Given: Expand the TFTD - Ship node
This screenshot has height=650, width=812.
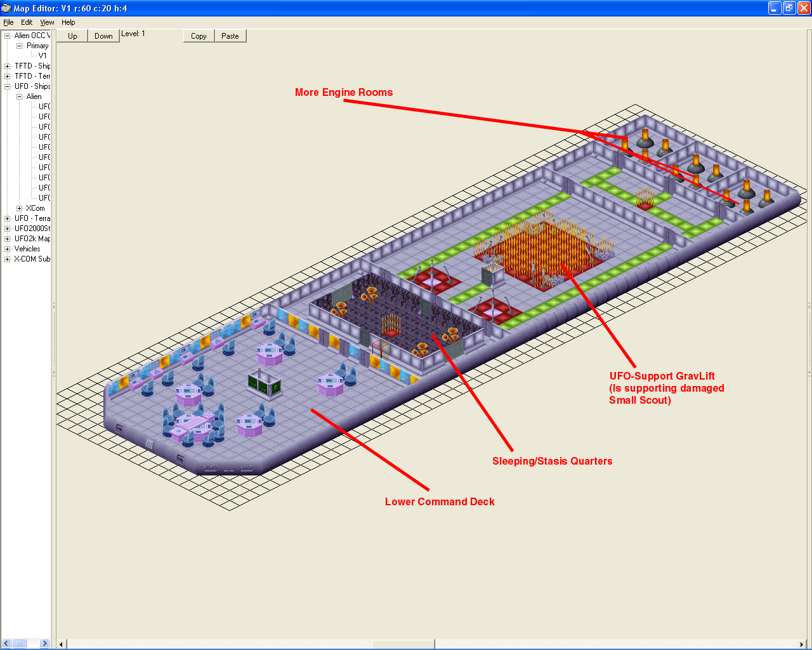Looking at the screenshot, I should pos(8,66).
